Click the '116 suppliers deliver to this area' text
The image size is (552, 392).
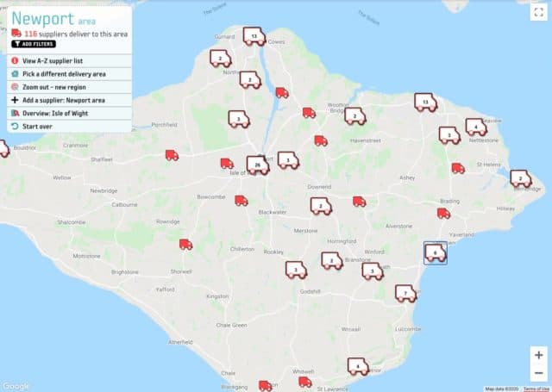pyautogui.click(x=76, y=34)
